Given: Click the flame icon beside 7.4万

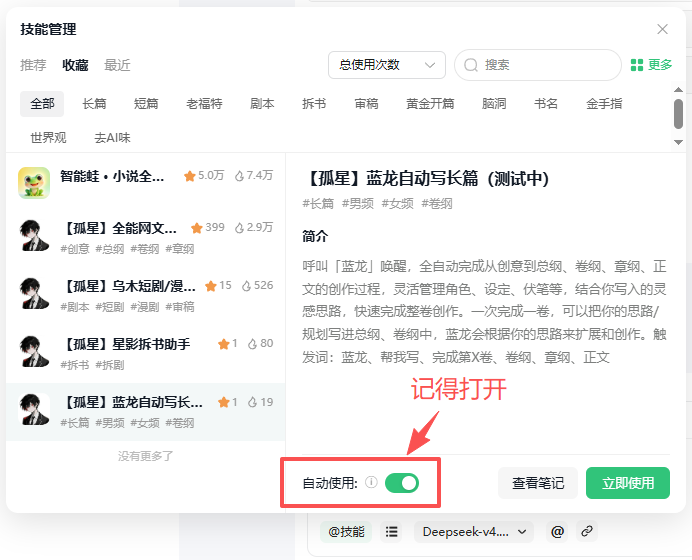Looking at the screenshot, I should tap(239, 176).
